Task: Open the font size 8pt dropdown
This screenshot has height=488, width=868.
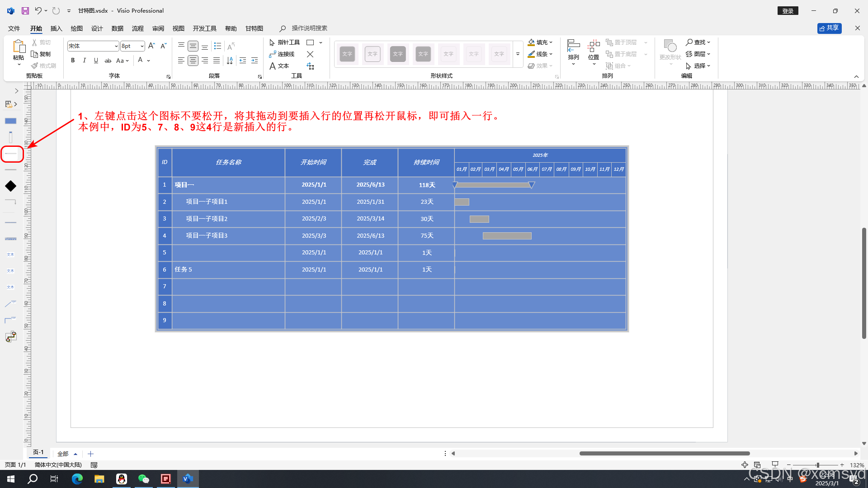Action: click(142, 46)
